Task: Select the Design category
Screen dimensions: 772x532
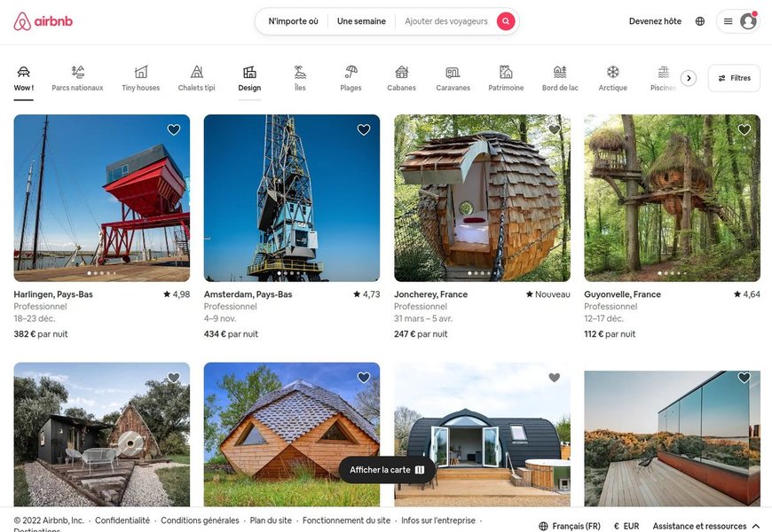Action: point(249,79)
